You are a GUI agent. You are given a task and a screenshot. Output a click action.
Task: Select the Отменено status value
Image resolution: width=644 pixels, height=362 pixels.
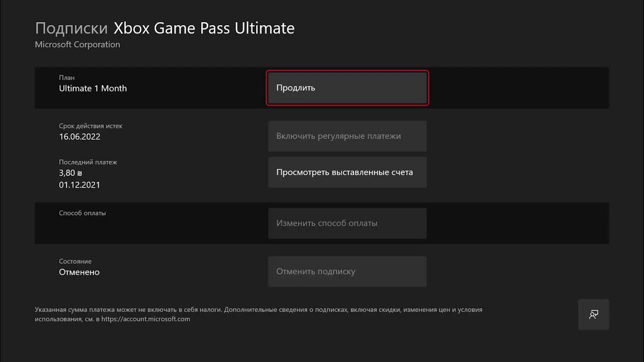(x=79, y=272)
